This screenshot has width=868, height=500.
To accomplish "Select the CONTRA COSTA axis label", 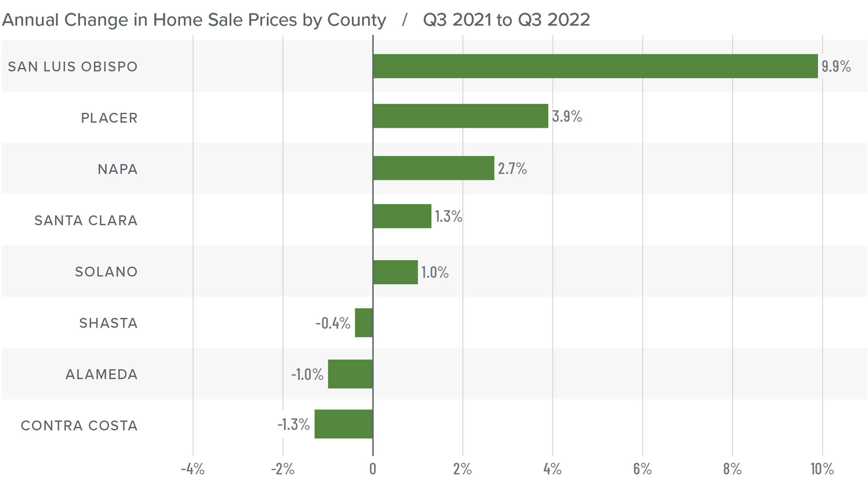I will click(x=79, y=426).
